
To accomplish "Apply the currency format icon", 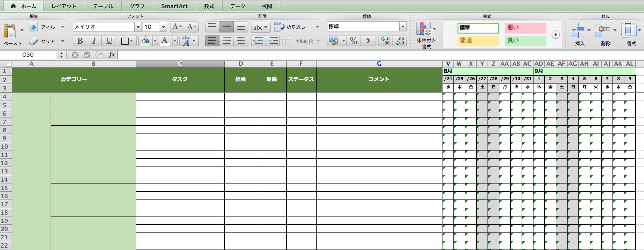I will [x=334, y=41].
